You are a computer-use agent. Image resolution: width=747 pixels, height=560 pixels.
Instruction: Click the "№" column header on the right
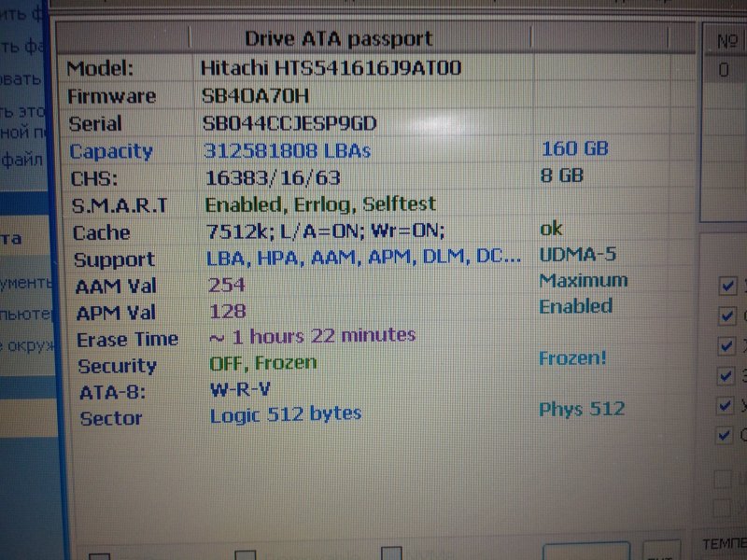[727, 41]
